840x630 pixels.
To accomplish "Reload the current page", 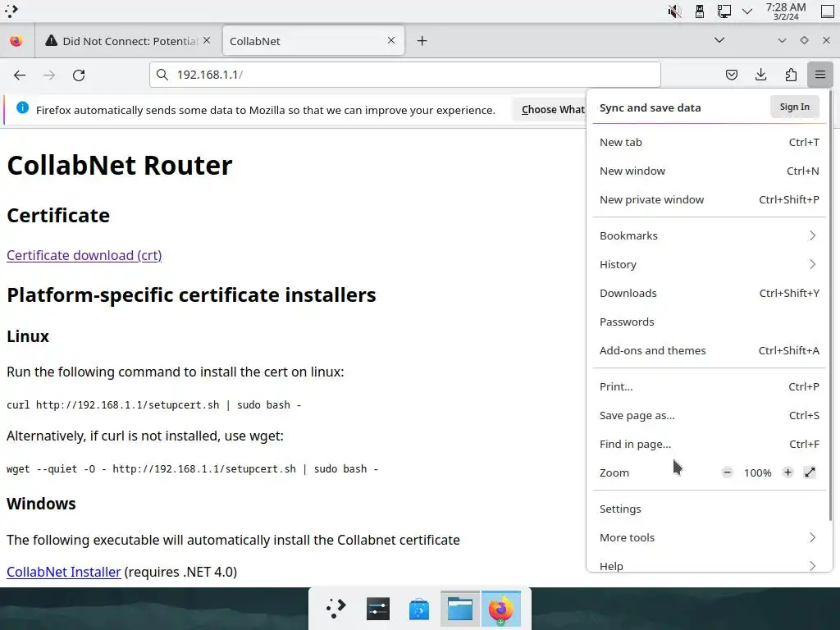I will pyautogui.click(x=79, y=75).
